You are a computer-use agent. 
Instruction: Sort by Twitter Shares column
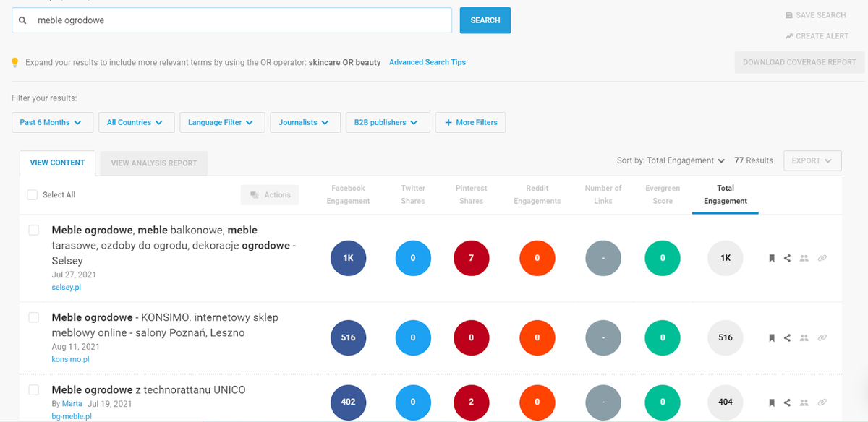(413, 194)
